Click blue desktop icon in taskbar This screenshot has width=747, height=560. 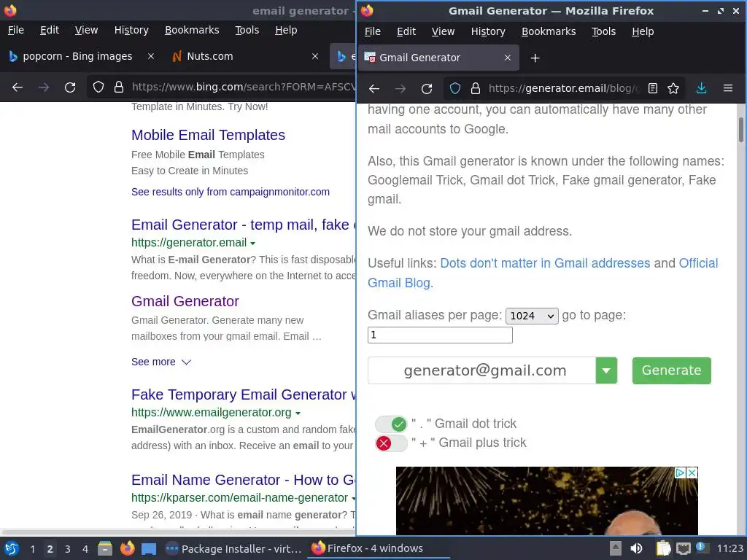coord(149,549)
